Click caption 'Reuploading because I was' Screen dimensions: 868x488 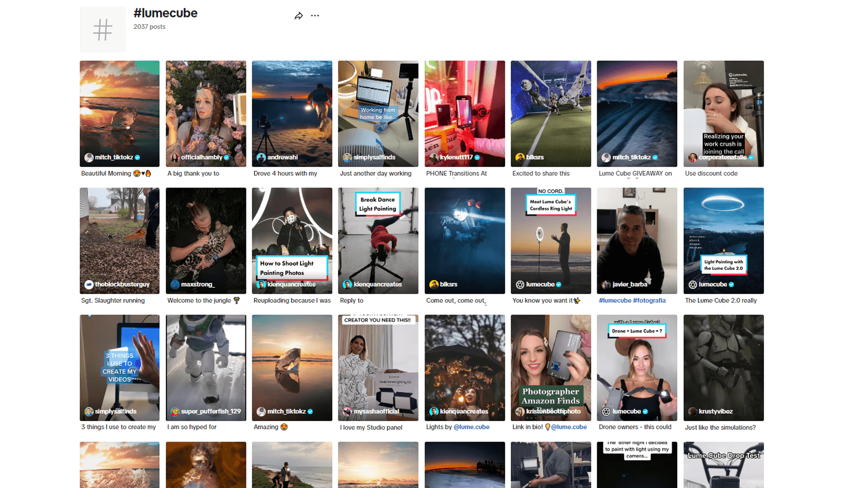[292, 300]
